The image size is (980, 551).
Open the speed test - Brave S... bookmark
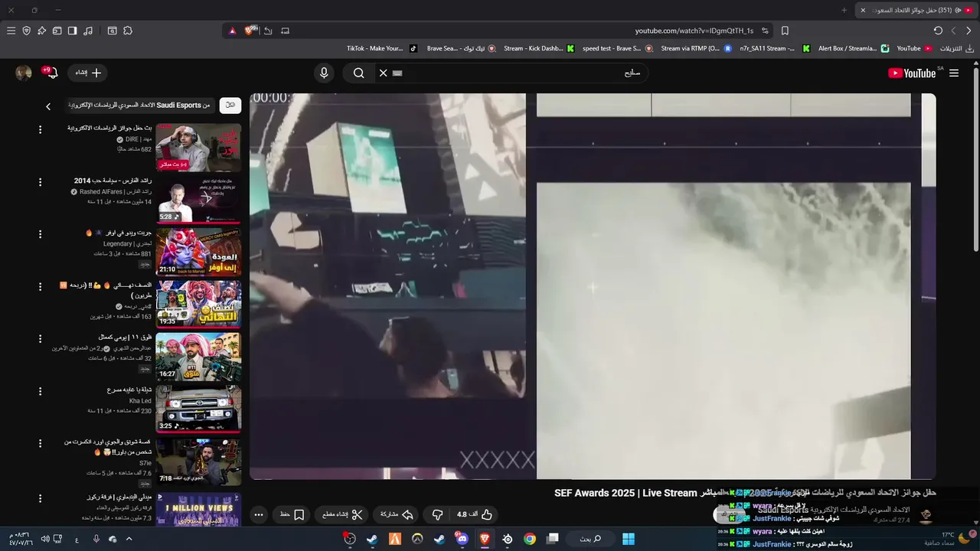coord(617,48)
